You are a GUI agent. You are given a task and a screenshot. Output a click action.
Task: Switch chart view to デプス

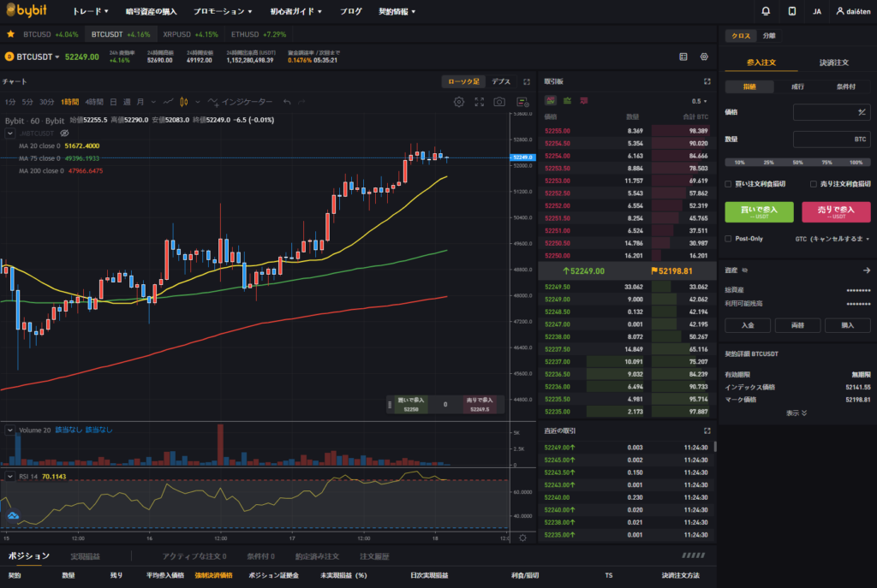(x=500, y=81)
